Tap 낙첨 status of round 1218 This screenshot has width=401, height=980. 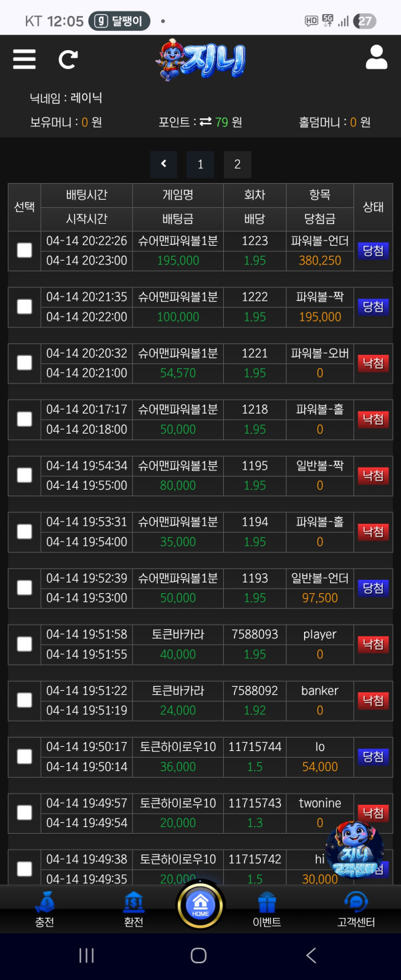[x=374, y=419]
